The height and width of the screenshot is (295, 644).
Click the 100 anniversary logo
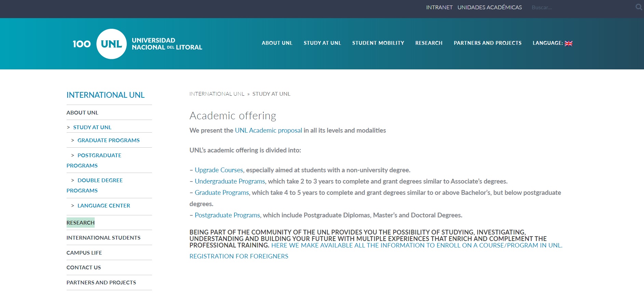[x=82, y=44]
